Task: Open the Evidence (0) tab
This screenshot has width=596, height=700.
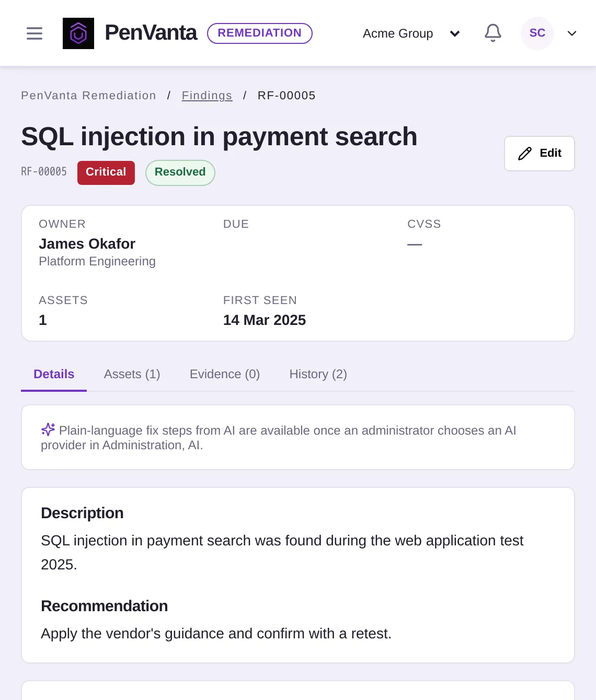Action: 225,374
